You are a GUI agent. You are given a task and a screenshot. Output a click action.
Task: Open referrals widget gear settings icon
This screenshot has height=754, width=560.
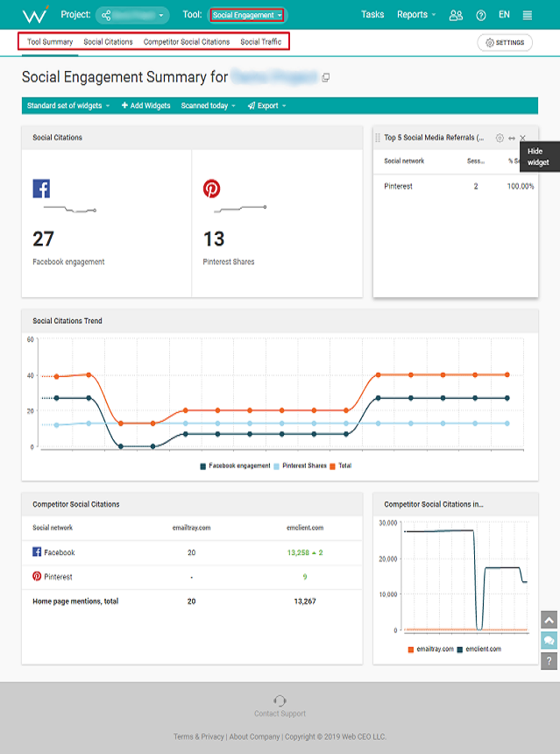pyautogui.click(x=500, y=138)
